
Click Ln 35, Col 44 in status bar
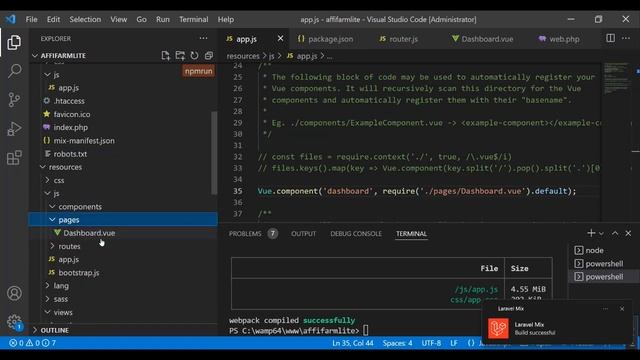352,343
